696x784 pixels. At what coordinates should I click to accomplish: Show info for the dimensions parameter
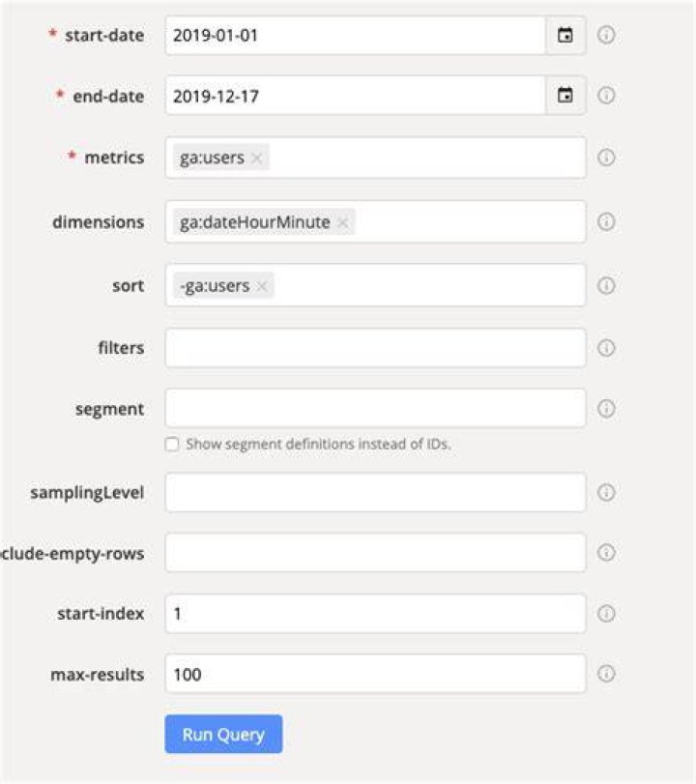(x=606, y=221)
